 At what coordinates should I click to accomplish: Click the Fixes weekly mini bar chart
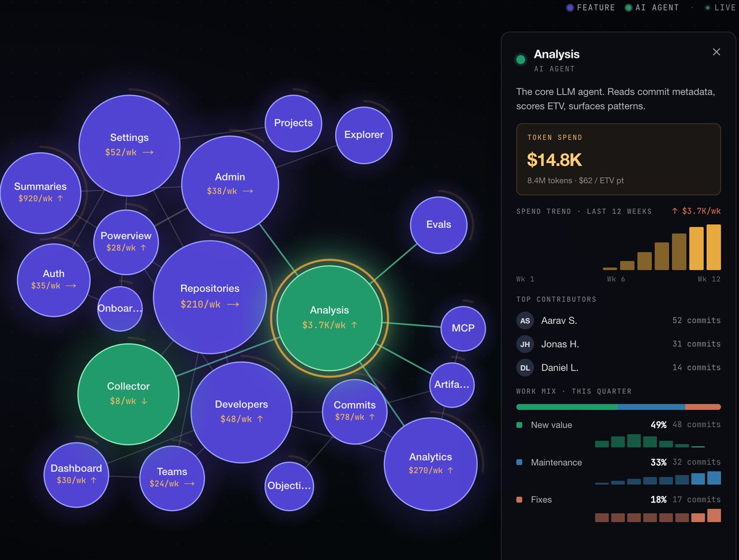(x=658, y=516)
